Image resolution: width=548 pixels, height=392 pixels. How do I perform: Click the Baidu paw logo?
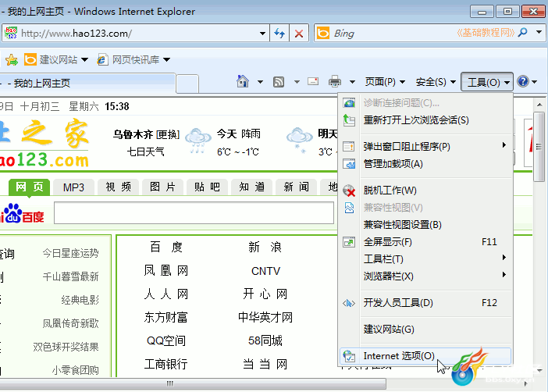[x=13, y=213]
